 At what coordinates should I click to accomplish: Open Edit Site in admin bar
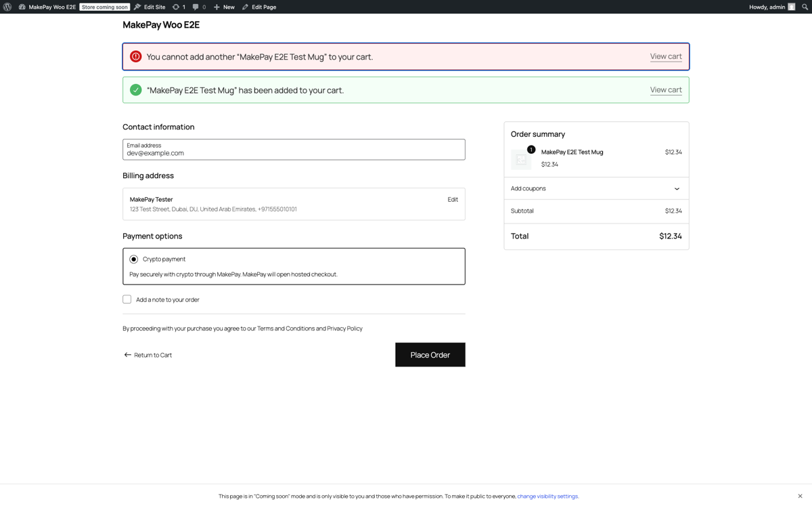coord(150,7)
